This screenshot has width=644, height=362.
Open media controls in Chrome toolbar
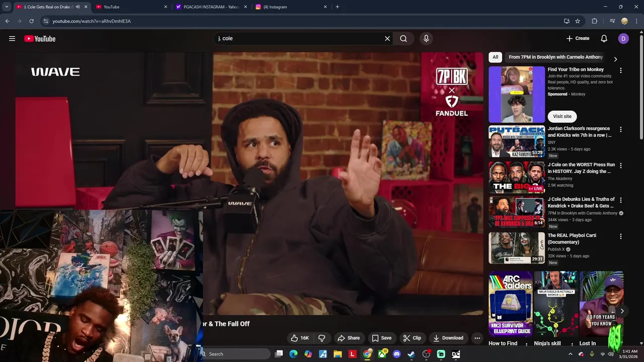coord(612,21)
